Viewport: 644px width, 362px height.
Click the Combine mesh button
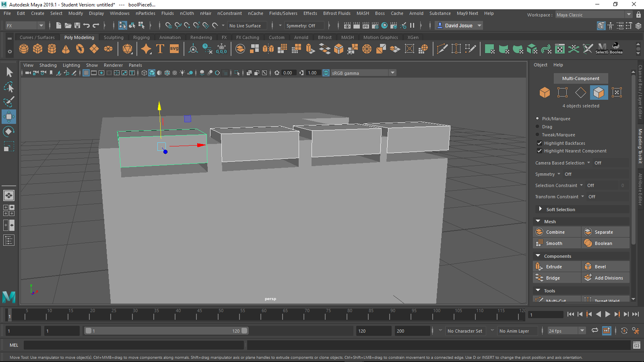(x=555, y=232)
